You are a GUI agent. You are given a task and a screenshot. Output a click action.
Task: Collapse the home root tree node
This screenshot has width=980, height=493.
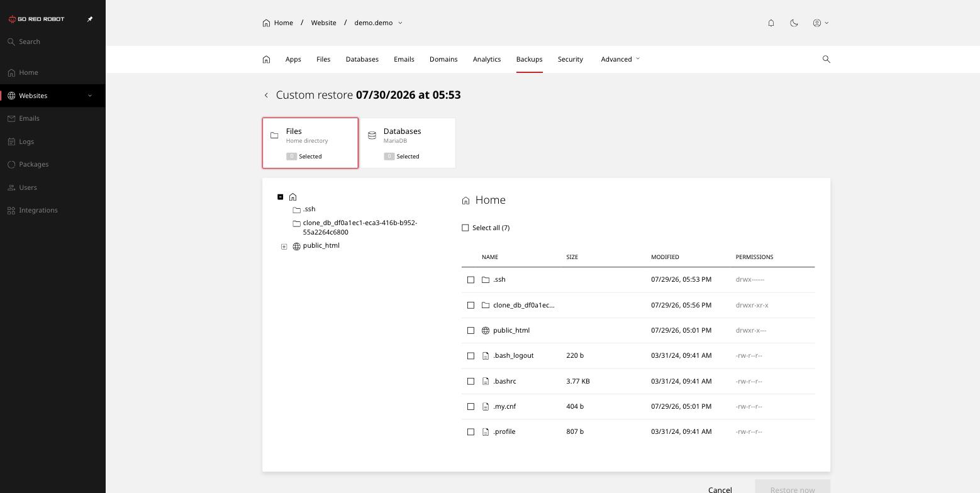point(281,197)
